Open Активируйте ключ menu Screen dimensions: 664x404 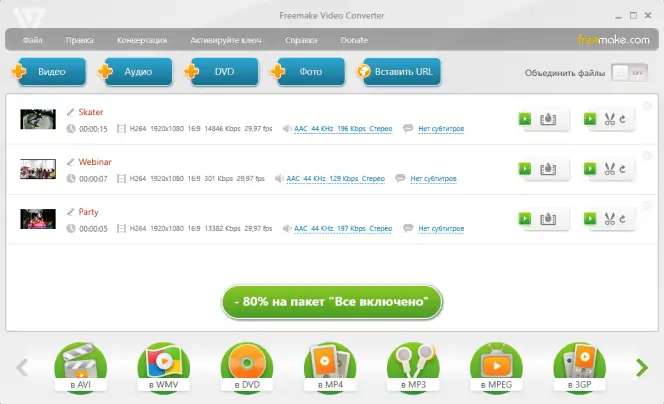point(226,40)
